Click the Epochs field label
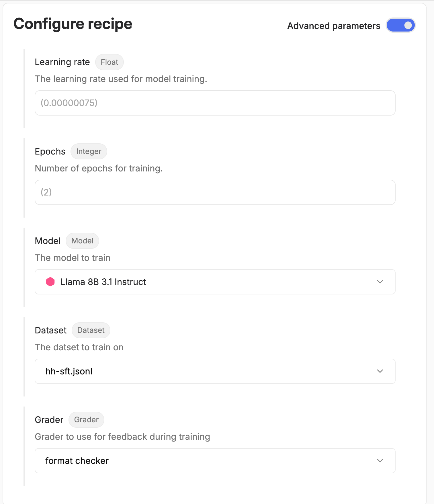 point(50,151)
